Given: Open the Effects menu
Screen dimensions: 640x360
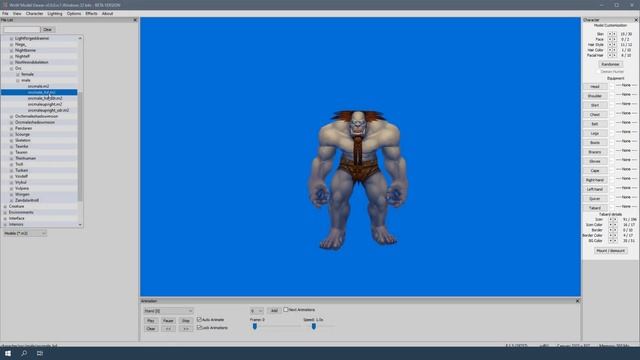Looking at the screenshot, I should pos(91,13).
